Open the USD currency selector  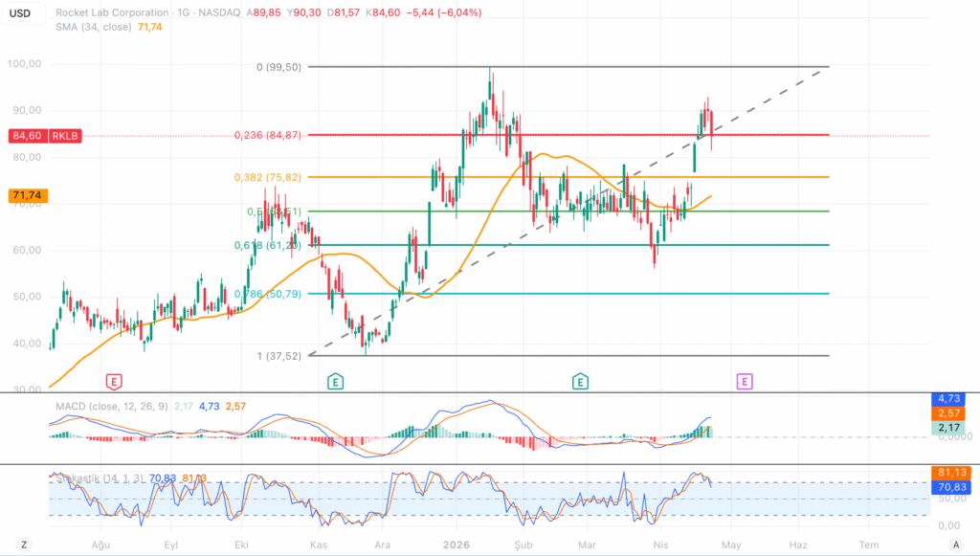click(19, 12)
